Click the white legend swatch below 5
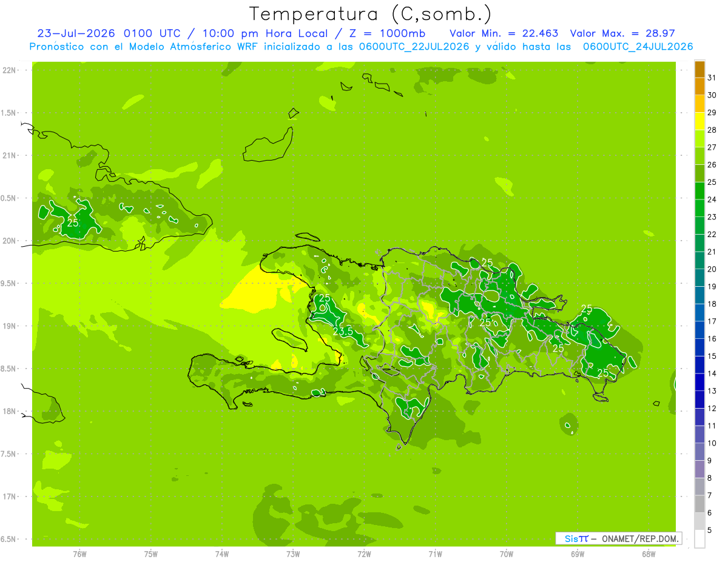The image size is (728, 562). pos(699,539)
